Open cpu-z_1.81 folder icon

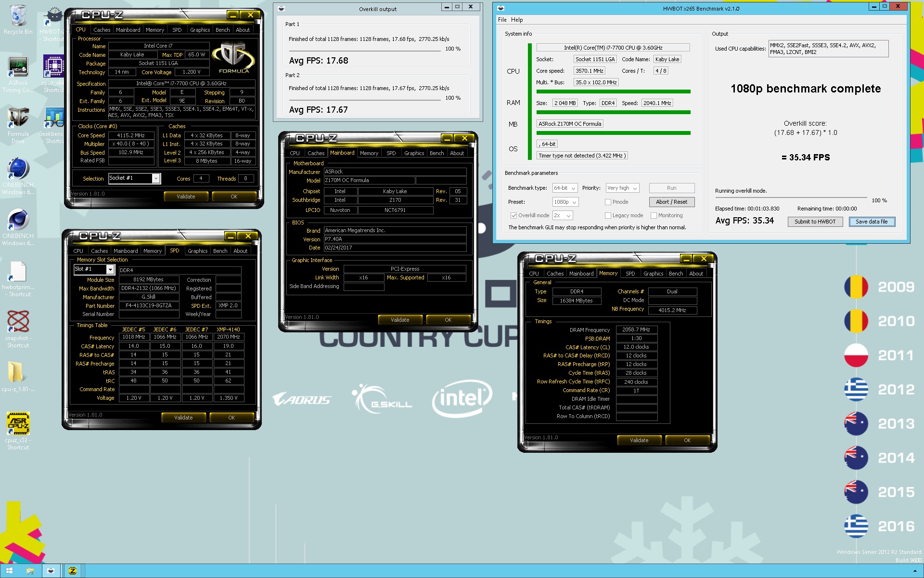pos(18,377)
